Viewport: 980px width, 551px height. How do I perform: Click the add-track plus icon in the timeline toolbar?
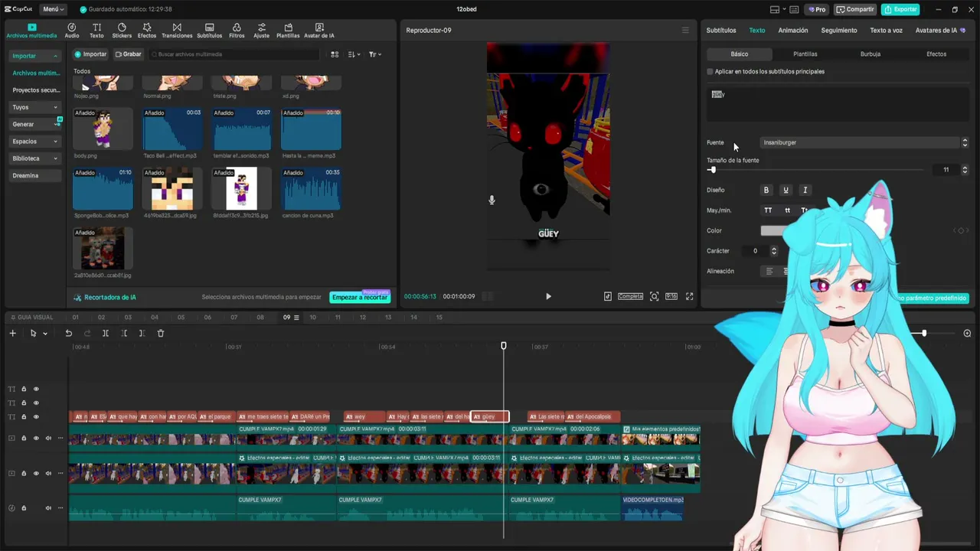[x=12, y=333]
